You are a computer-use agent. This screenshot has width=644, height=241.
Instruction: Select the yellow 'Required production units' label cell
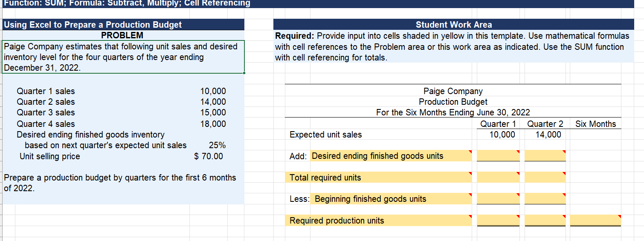[378, 221]
